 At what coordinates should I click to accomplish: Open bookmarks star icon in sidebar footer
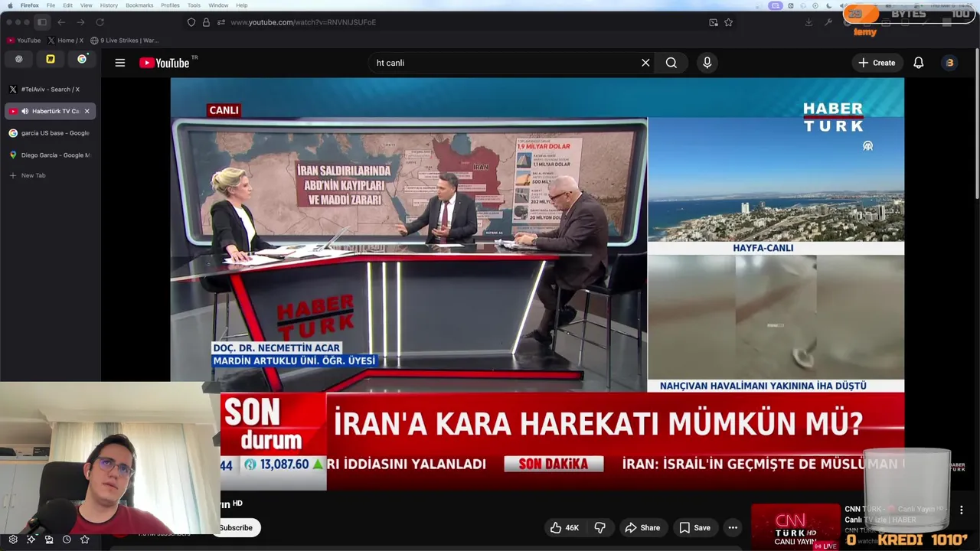tap(85, 540)
